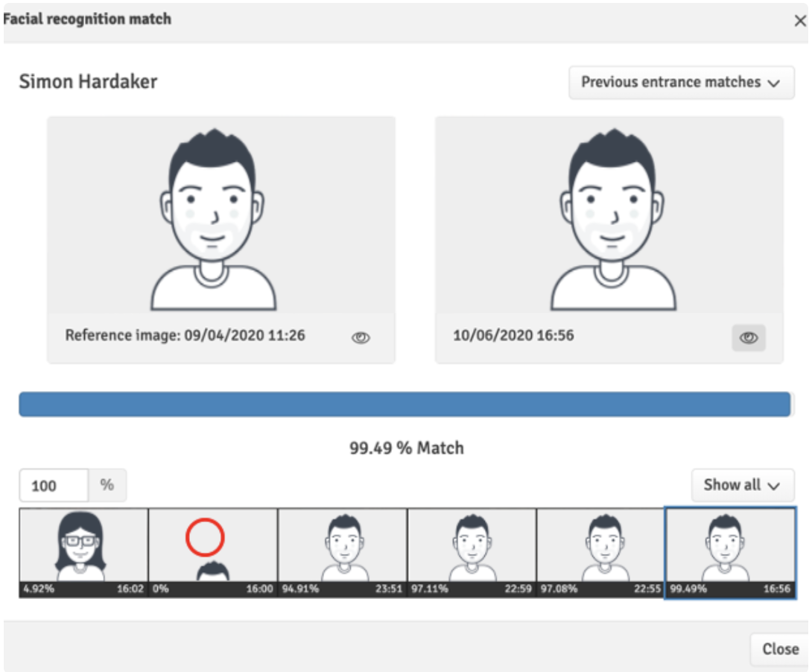
Task: Select the 4.92% match thumbnail at 16:02
Action: coord(84,553)
